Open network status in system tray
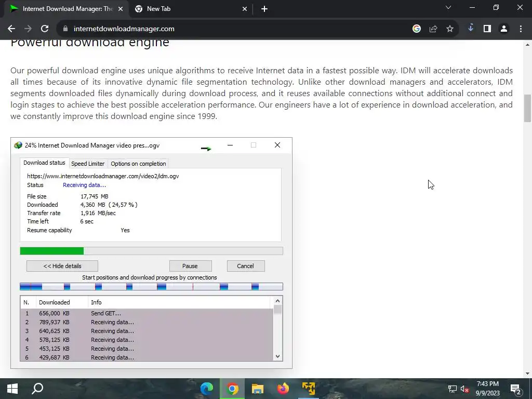The image size is (532, 399). [x=453, y=389]
